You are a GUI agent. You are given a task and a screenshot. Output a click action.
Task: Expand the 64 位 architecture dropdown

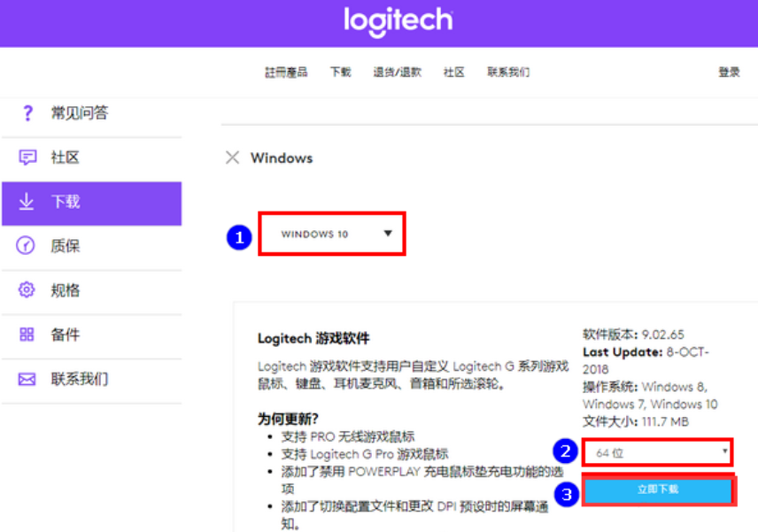pyautogui.click(x=658, y=452)
